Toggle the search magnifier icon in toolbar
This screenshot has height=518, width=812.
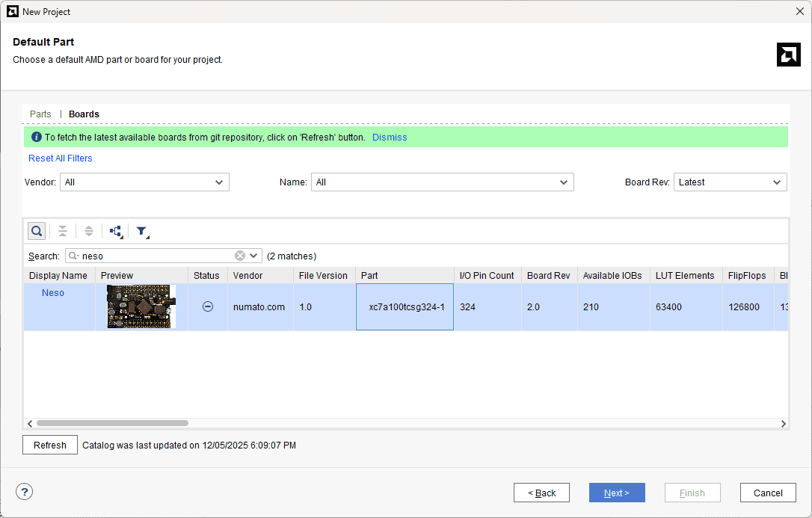37,231
